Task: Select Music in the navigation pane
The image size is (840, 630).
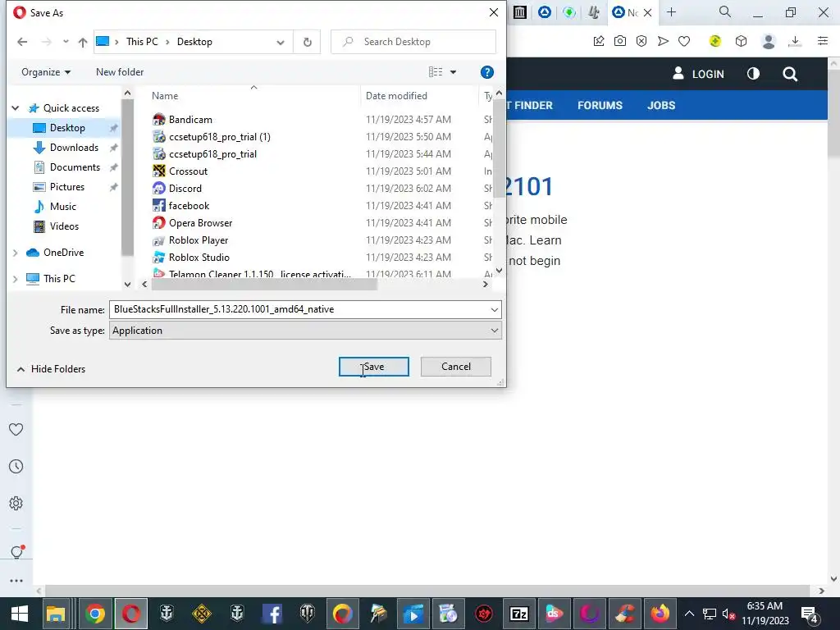Action: 62,207
